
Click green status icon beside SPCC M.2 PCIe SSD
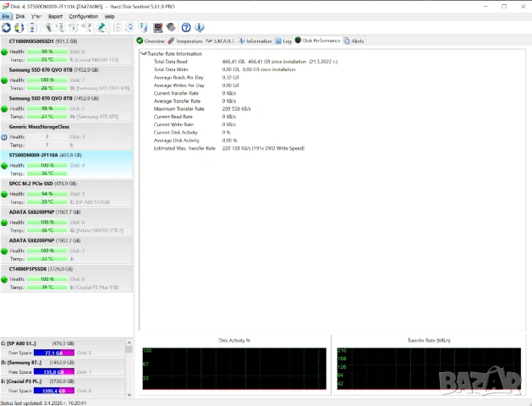coord(5,194)
